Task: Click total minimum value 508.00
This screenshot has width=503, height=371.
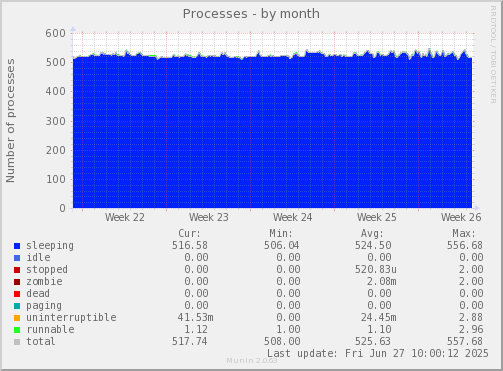Action: [282, 341]
